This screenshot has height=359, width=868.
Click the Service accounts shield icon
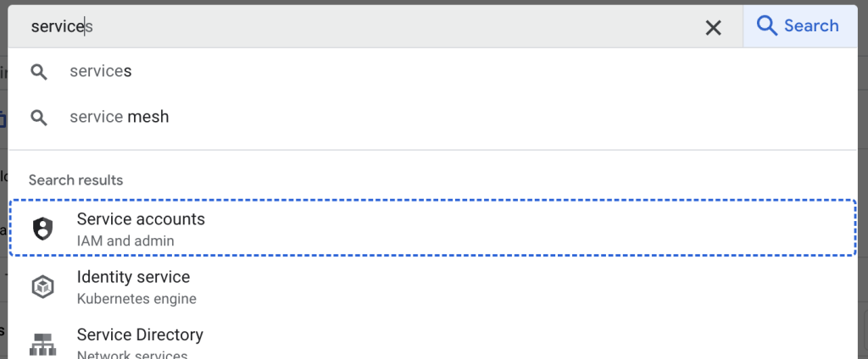(42, 229)
